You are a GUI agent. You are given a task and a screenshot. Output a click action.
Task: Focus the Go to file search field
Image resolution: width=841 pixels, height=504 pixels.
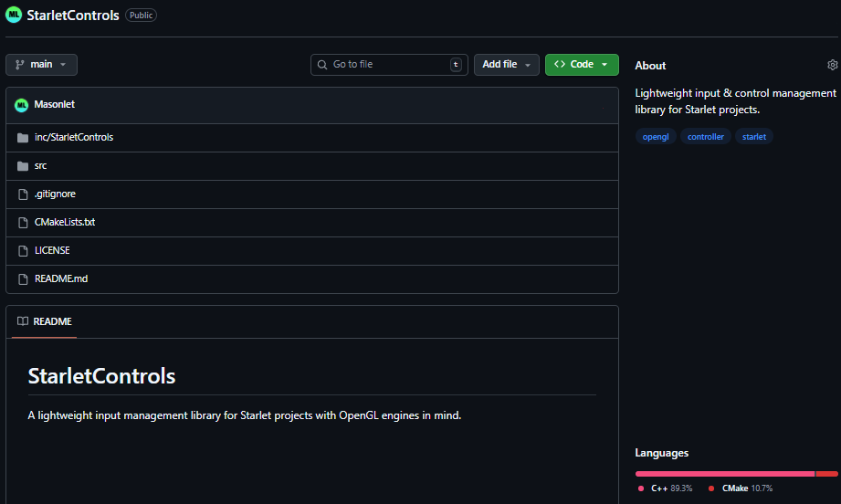pos(389,65)
